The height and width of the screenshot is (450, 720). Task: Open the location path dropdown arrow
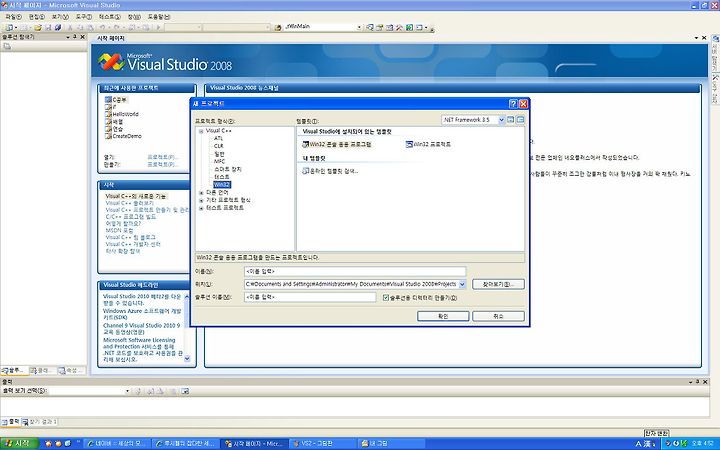coord(462,284)
